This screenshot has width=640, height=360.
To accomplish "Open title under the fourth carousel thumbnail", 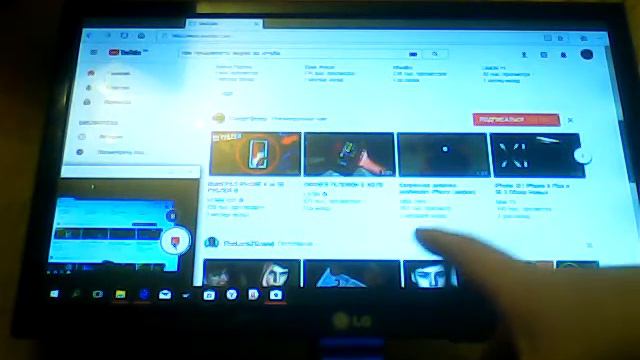I will coord(532,189).
